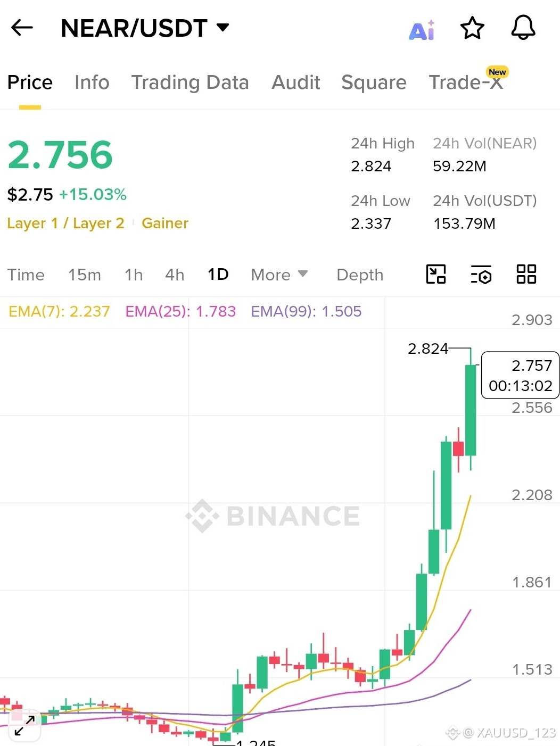560x746 pixels.
Task: Switch to the Info tab
Action: tap(92, 82)
